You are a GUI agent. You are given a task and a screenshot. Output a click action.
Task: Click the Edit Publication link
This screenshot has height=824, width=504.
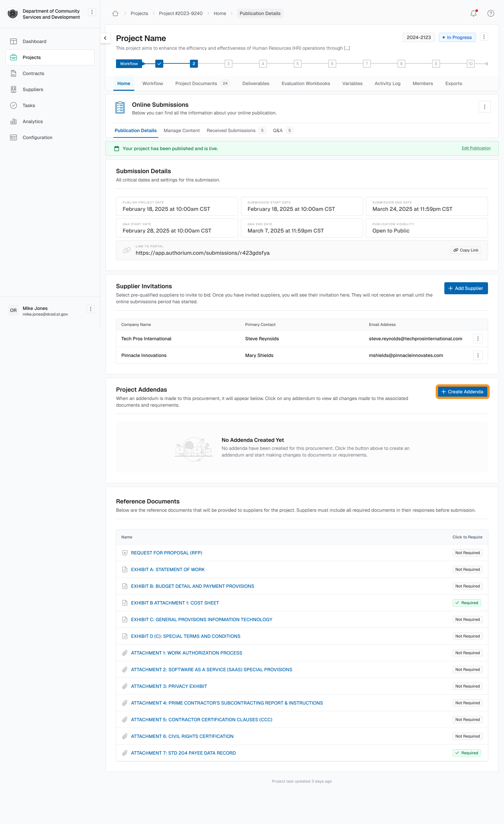point(476,148)
